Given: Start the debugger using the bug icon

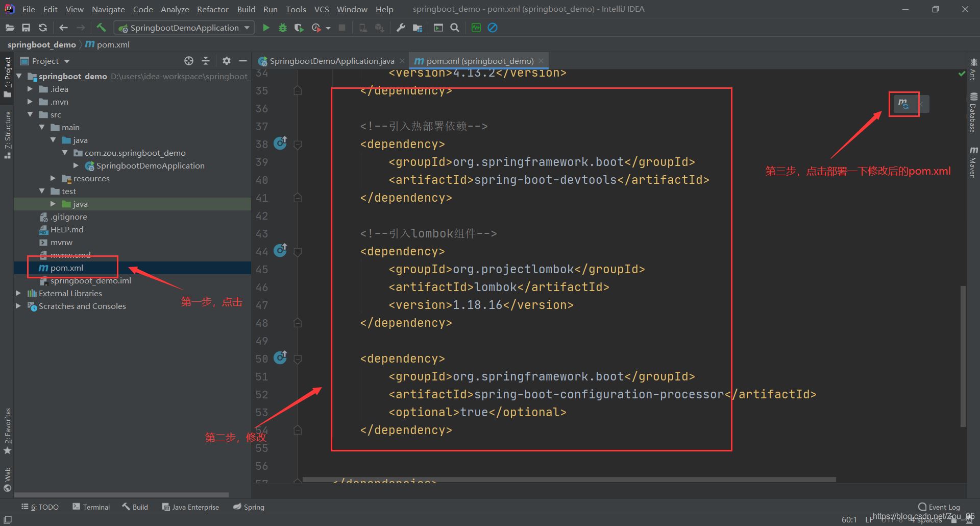Looking at the screenshot, I should tap(283, 28).
